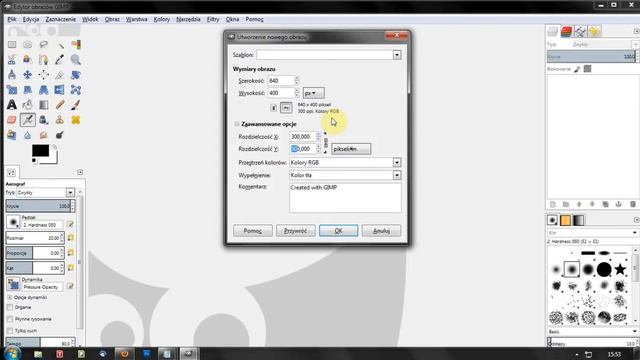This screenshot has width=640, height=360.
Task: Click the Anuluj button
Action: tap(381, 231)
